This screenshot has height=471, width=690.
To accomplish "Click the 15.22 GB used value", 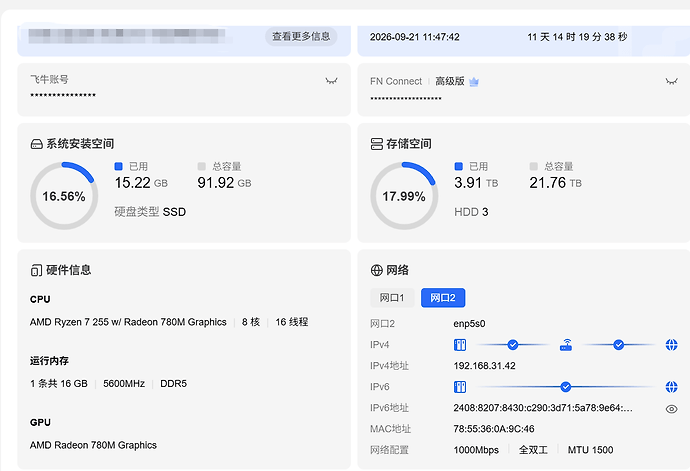I will (x=141, y=183).
